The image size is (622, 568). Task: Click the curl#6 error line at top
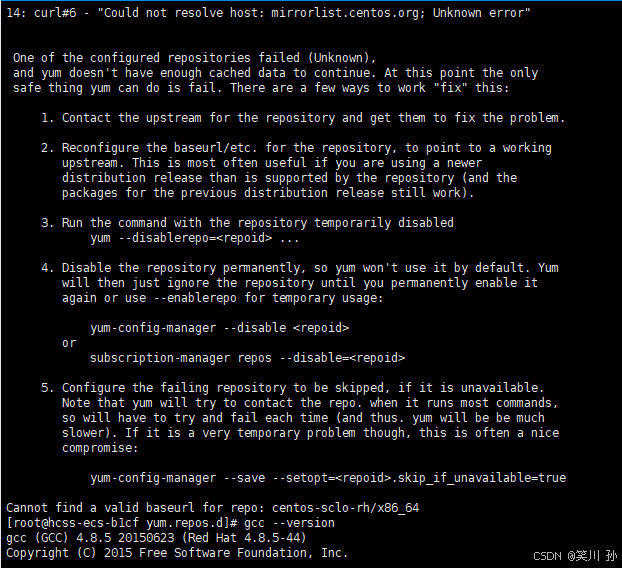coord(268,13)
